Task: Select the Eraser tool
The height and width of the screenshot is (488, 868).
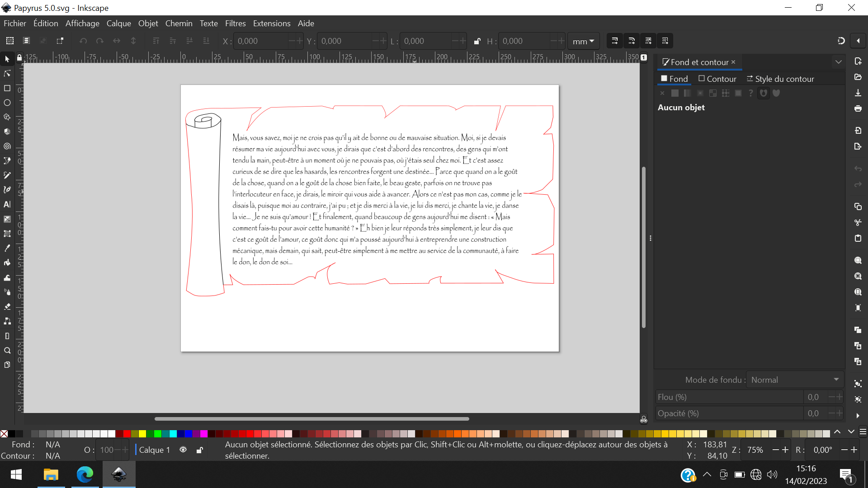Action: point(7,306)
